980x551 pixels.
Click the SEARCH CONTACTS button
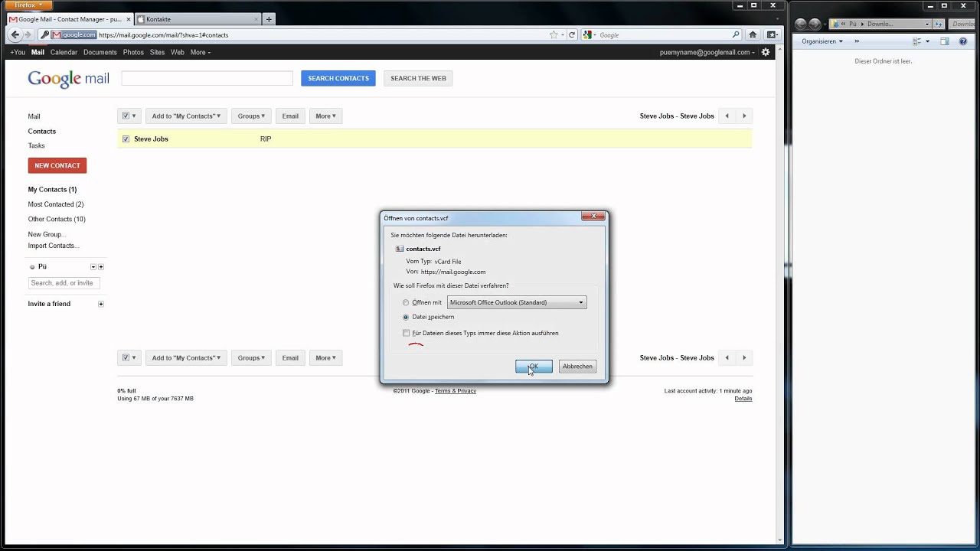338,78
